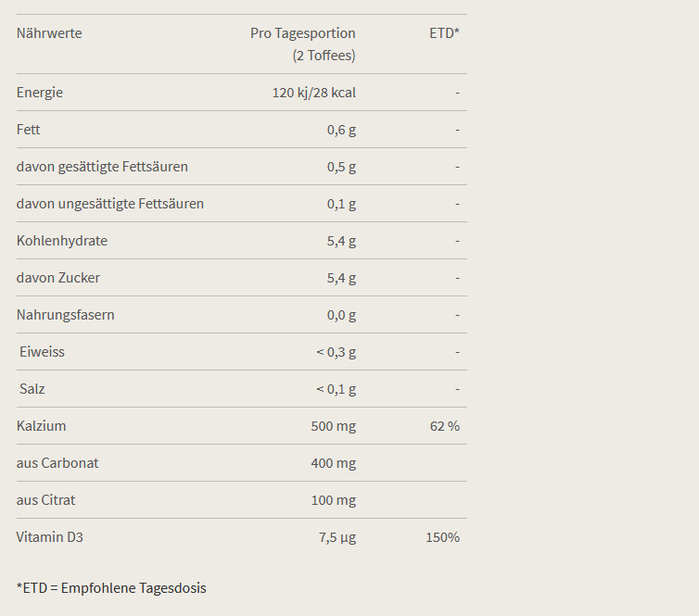Select the 150% Vitamin D3 value
Viewport: 699px width, 616px height.
tap(442, 537)
